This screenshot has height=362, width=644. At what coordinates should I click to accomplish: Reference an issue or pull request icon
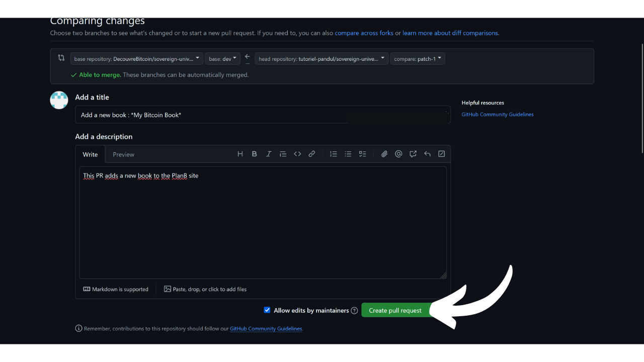[413, 154]
